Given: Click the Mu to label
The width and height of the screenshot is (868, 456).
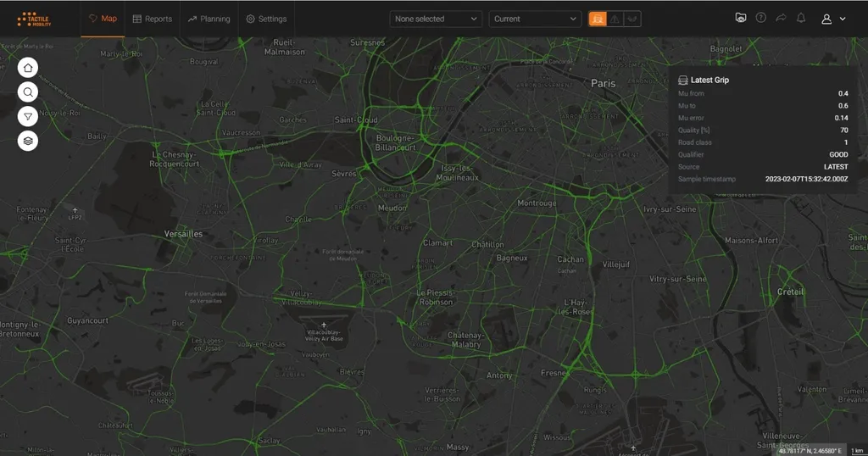Looking at the screenshot, I should [687, 106].
